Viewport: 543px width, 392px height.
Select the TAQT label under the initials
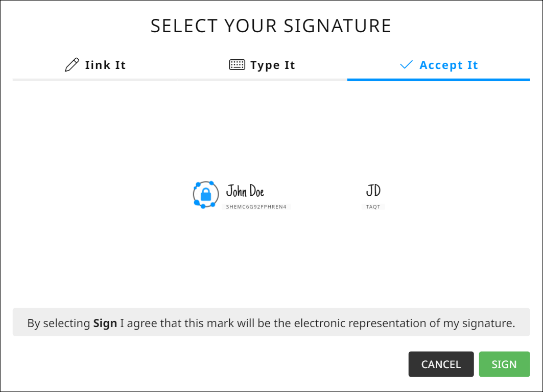tap(373, 206)
